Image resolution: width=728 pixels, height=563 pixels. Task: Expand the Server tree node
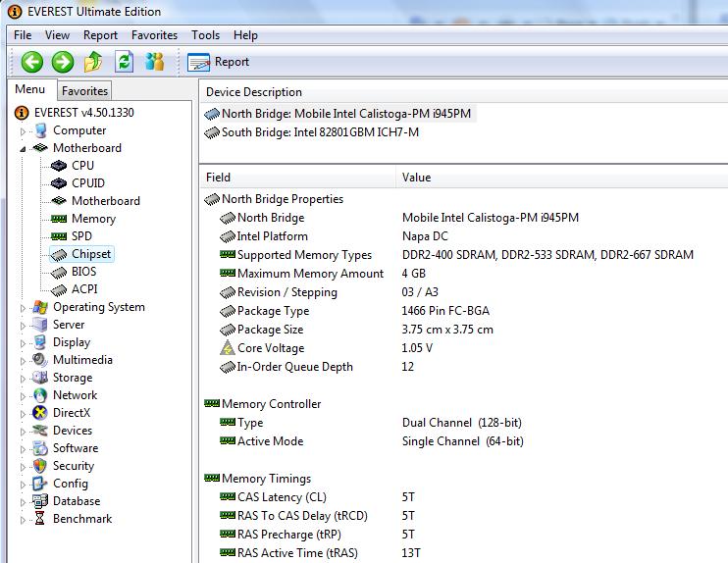(x=23, y=326)
